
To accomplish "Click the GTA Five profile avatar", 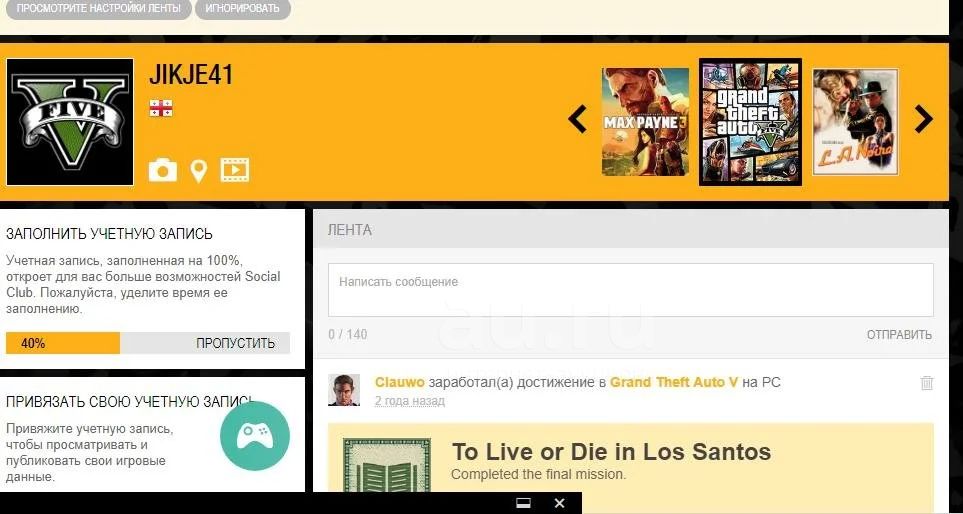I will (x=70, y=122).
